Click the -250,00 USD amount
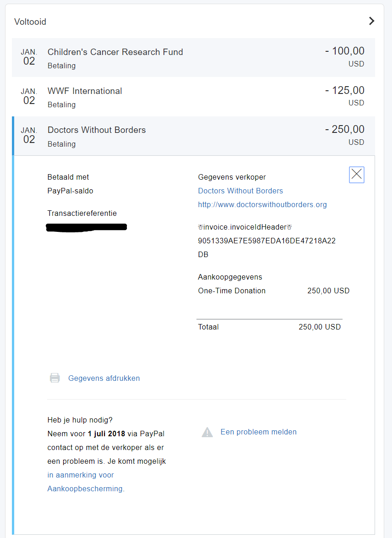Image resolution: width=392 pixels, height=538 pixels. point(345,135)
